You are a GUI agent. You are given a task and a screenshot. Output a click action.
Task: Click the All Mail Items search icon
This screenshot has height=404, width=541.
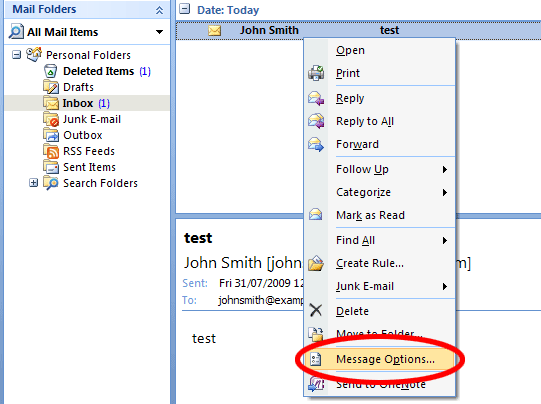pyautogui.click(x=16, y=32)
